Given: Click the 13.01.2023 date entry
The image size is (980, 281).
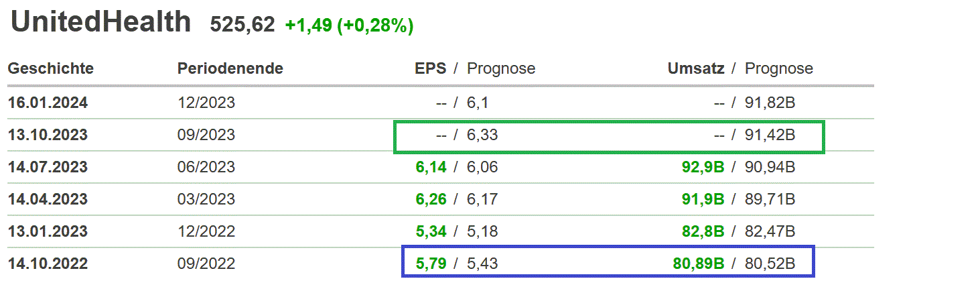Looking at the screenshot, I should [48, 231].
